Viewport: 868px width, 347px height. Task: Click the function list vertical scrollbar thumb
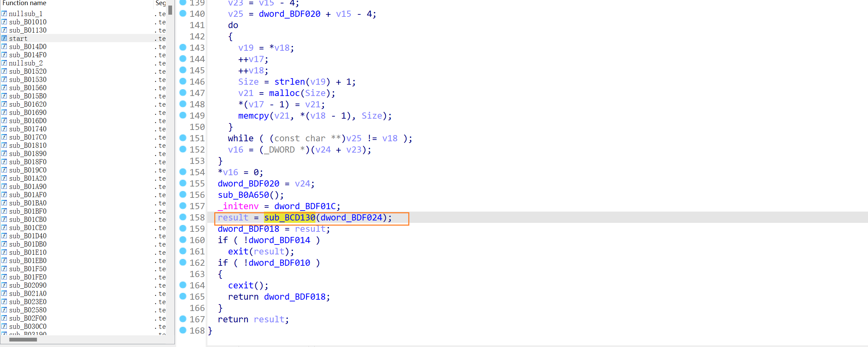[170, 10]
